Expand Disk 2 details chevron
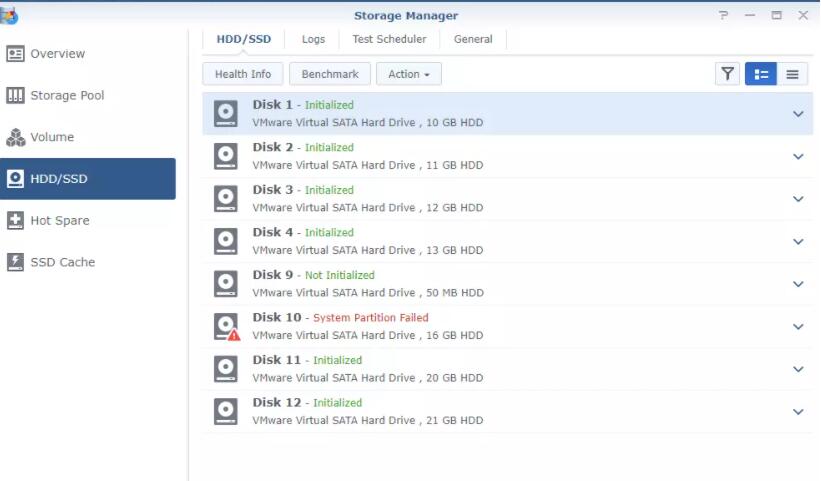Screen dimensions: 821x481 pyautogui.click(x=798, y=156)
